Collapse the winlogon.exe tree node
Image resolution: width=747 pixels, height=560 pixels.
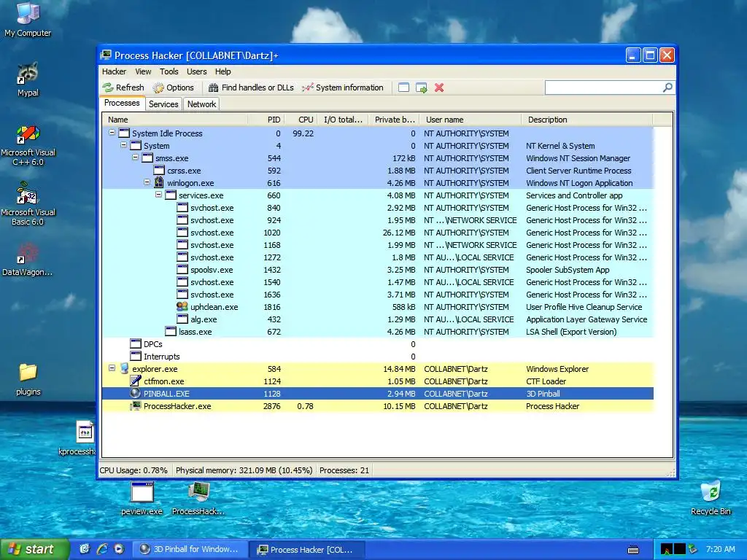147,182
